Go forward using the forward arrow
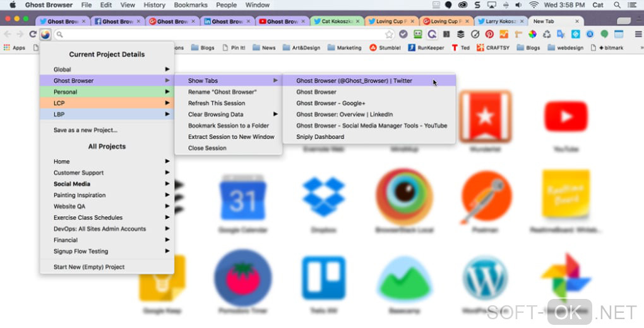The image size is (644, 328). pyautogui.click(x=20, y=35)
